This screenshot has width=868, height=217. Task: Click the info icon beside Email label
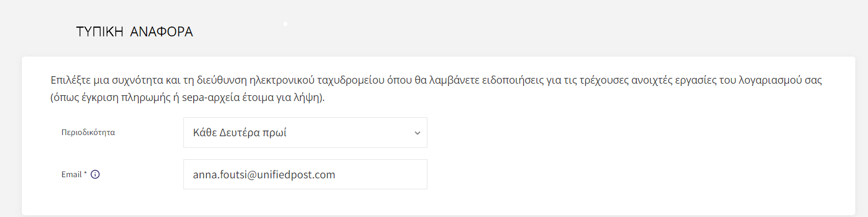(x=96, y=174)
